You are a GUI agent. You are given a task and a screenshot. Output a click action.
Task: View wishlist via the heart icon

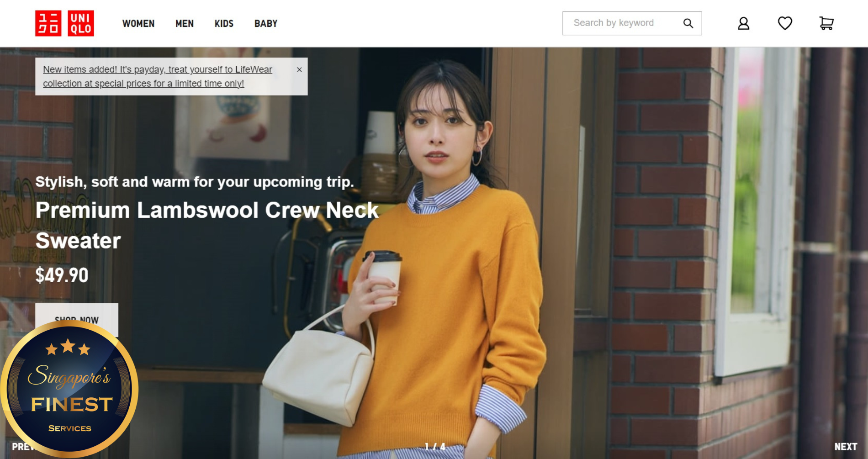tap(785, 23)
